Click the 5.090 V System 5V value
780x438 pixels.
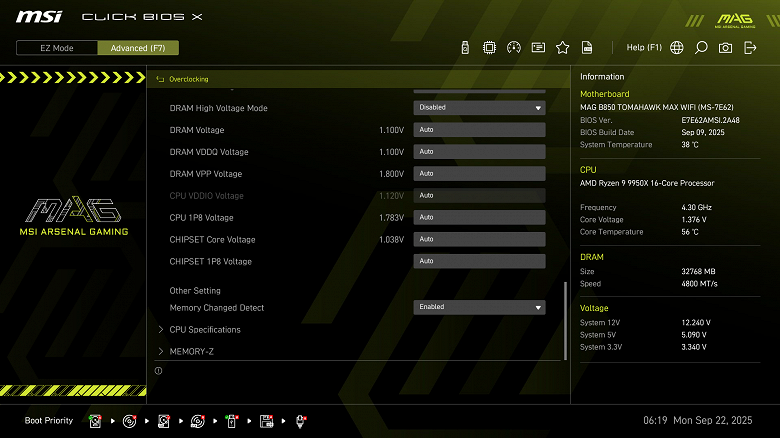coord(694,335)
